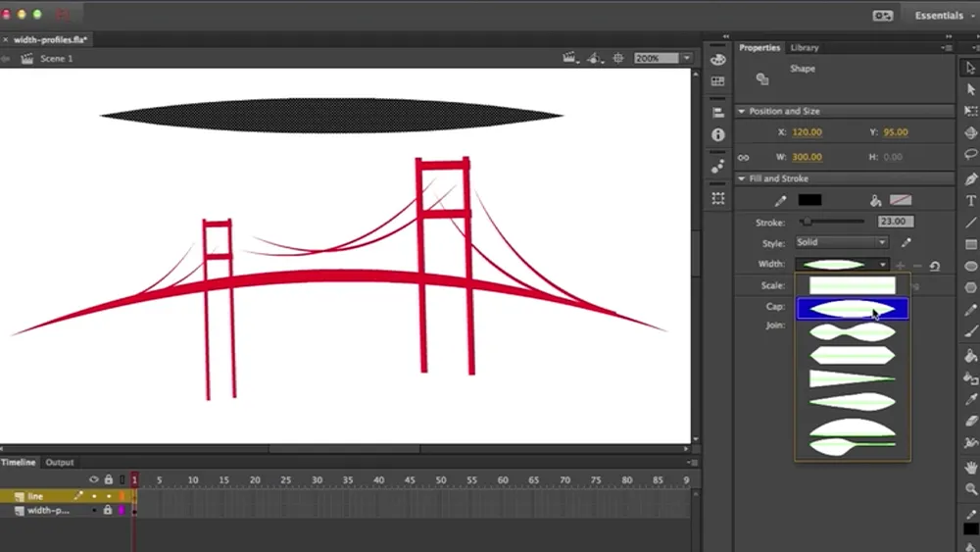The height and width of the screenshot is (552, 980).
Task: Select the Timeline tab
Action: pos(18,463)
